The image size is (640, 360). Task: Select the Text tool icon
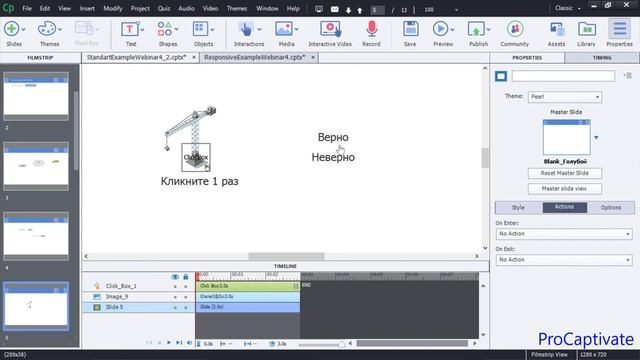[130, 29]
